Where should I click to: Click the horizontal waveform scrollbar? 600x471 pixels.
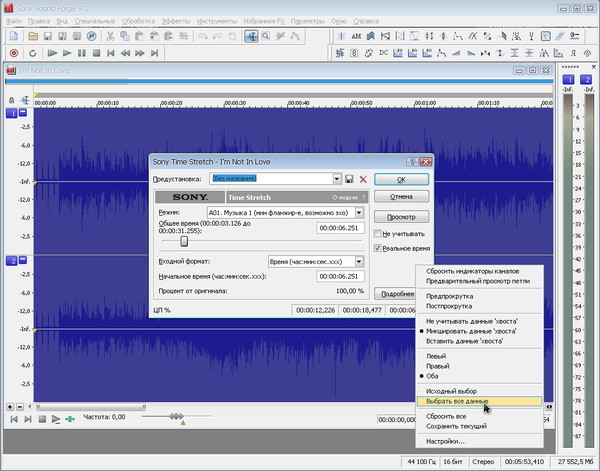coord(91,407)
